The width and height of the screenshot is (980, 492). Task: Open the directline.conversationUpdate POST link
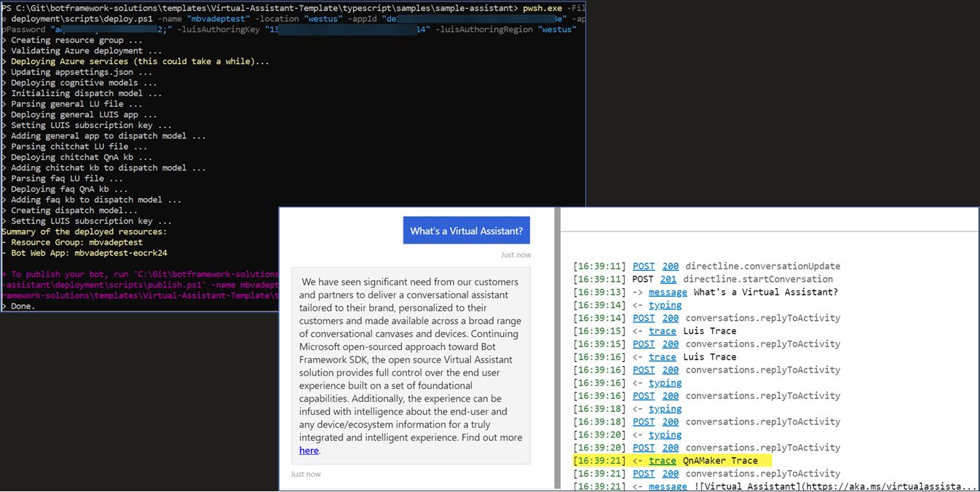(644, 266)
